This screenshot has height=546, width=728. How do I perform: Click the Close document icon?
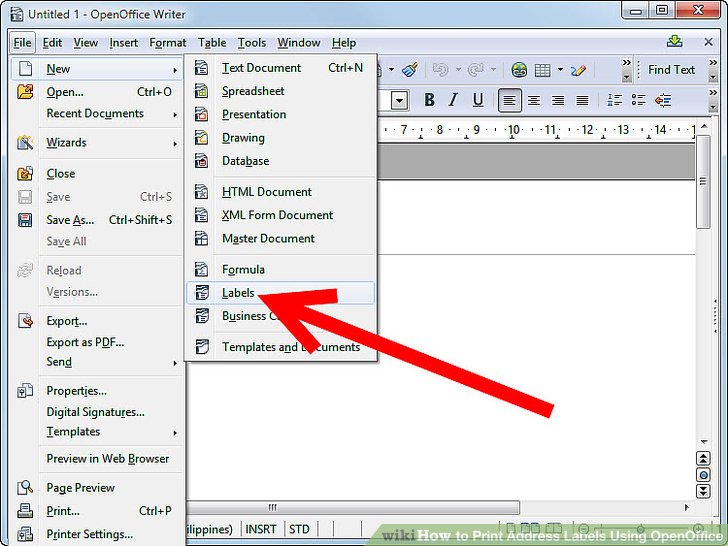point(25,174)
